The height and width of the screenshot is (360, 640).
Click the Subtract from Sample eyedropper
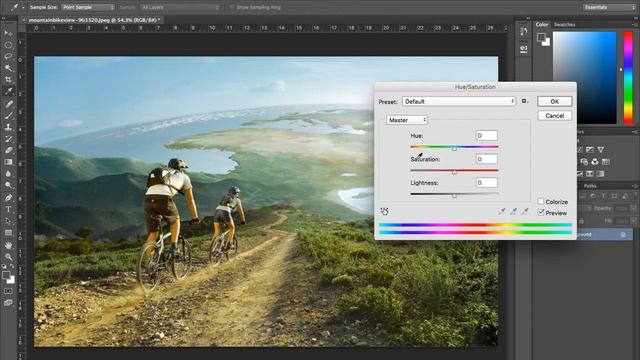(x=525, y=211)
